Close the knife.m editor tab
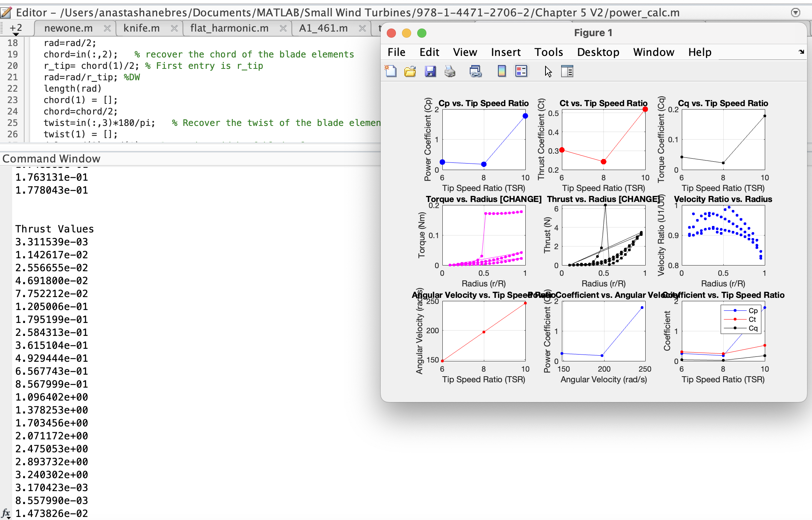Screen dimensions: 812x520 pyautogui.click(x=174, y=28)
